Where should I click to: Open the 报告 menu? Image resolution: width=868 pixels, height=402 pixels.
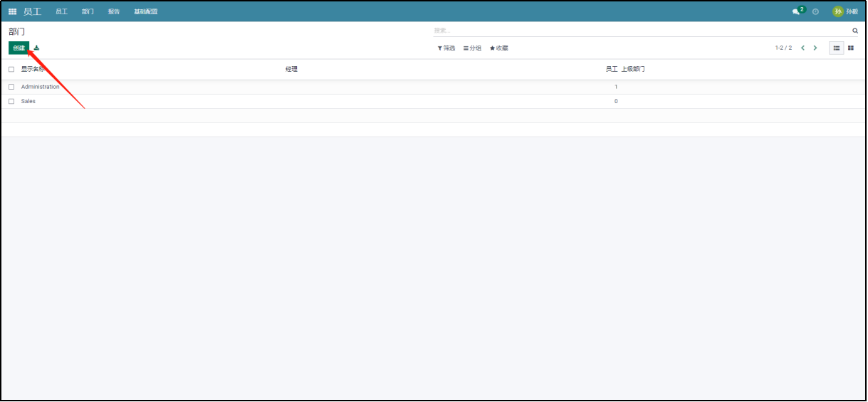tap(114, 11)
